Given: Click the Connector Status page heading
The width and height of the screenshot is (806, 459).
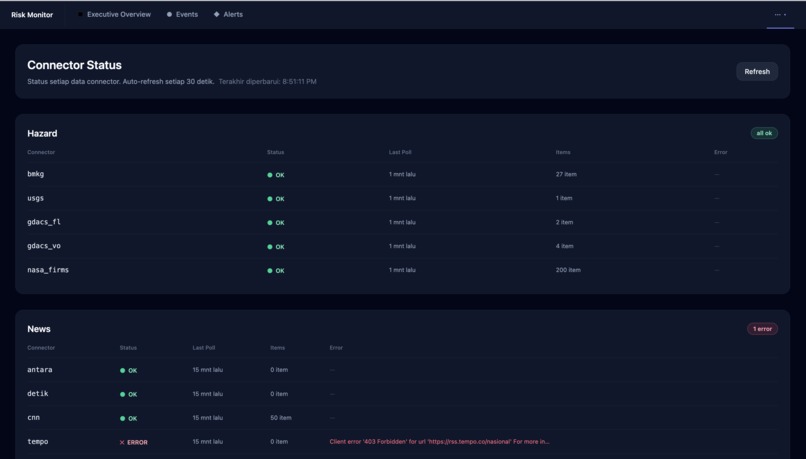Looking at the screenshot, I should click(x=75, y=65).
